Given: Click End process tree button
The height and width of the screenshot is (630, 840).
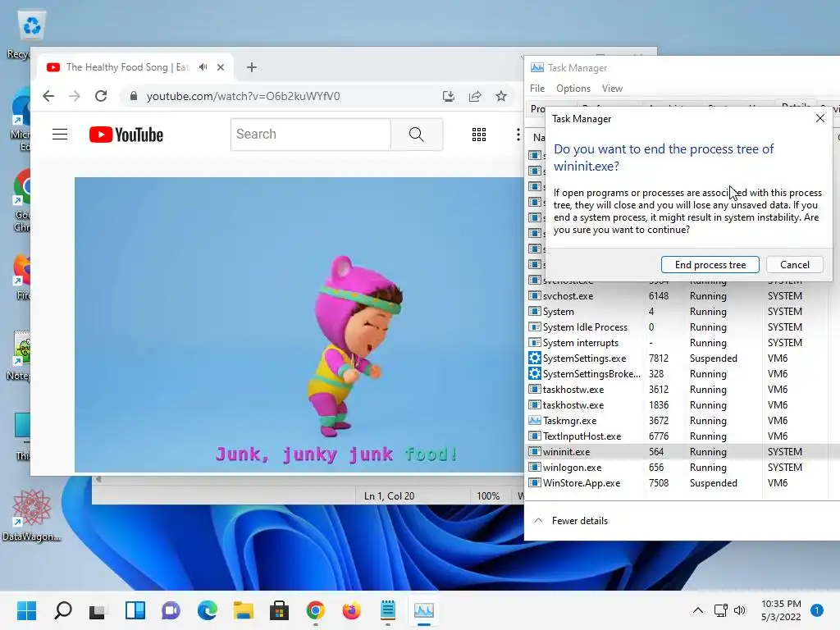Looking at the screenshot, I should (710, 265).
